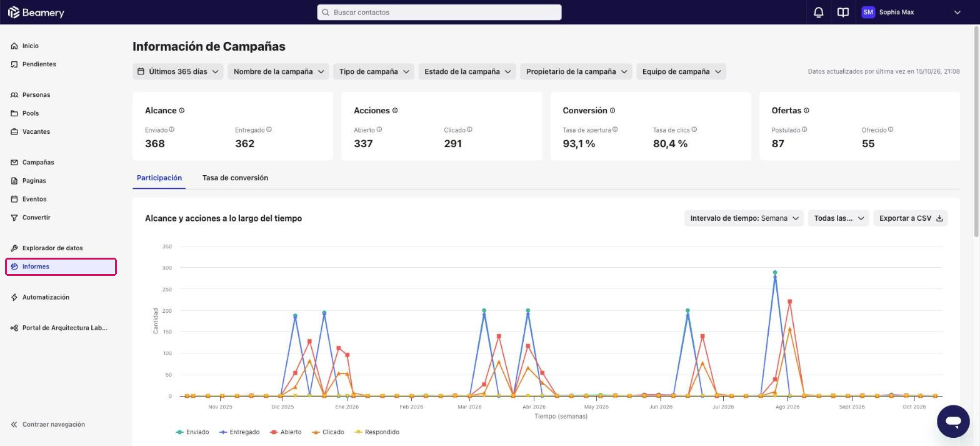The width and height of the screenshot is (980, 446).
Task: Click the Datos actualizados timestamp text
Action: 884,72
